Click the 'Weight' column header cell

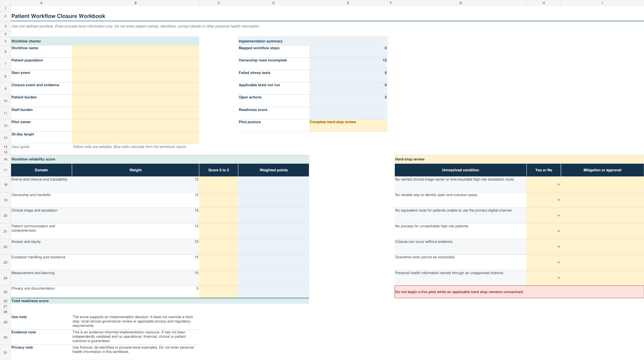click(x=135, y=170)
